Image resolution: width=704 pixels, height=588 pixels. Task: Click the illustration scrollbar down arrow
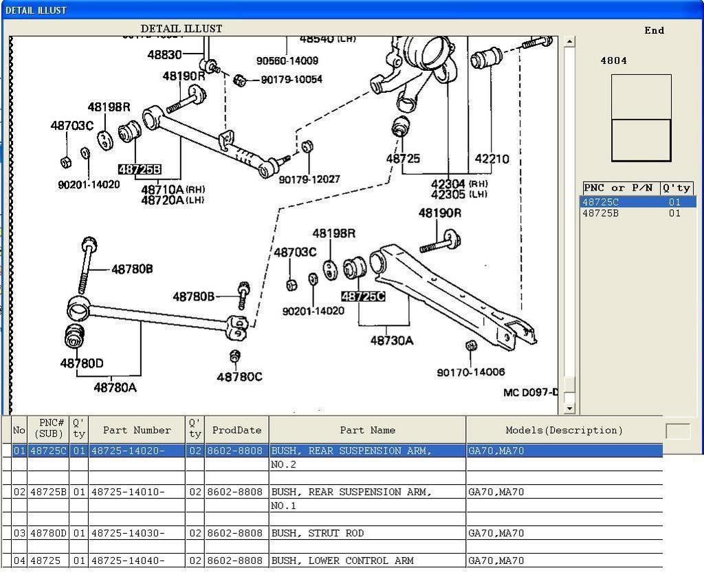(569, 409)
